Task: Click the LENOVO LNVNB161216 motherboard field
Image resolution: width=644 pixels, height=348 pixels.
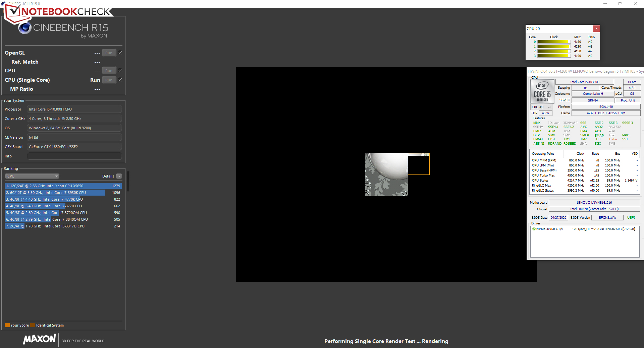Action: [594, 203]
